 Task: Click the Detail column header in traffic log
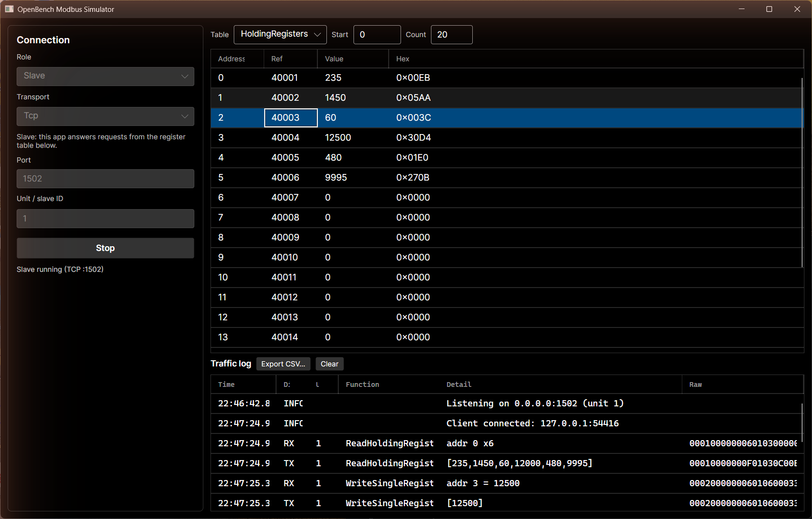point(561,384)
